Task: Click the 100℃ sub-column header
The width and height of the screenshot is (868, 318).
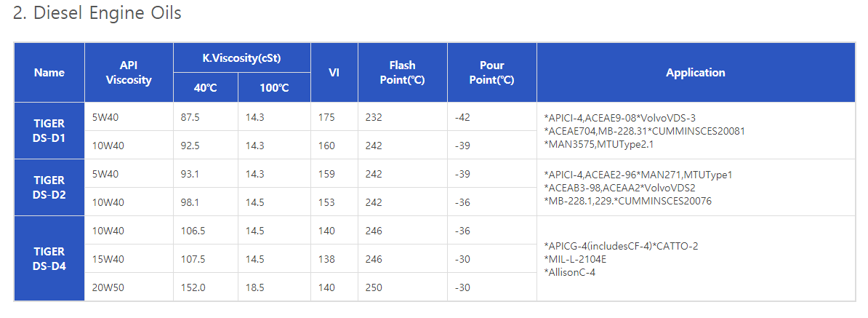Action: (x=274, y=88)
